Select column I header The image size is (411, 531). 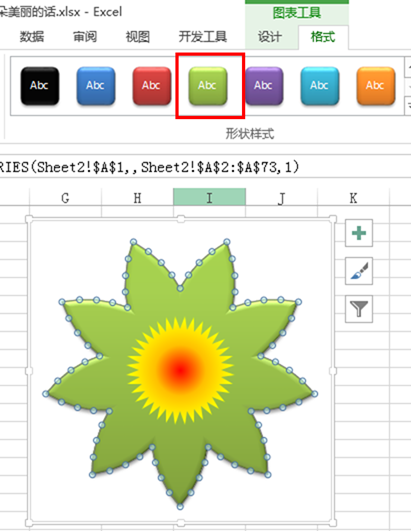210,197
